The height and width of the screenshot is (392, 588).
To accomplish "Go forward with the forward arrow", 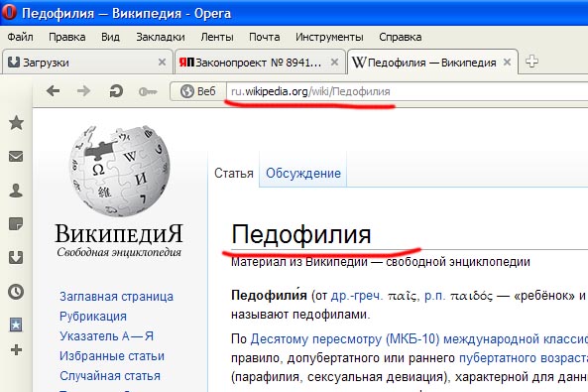I will point(83,91).
